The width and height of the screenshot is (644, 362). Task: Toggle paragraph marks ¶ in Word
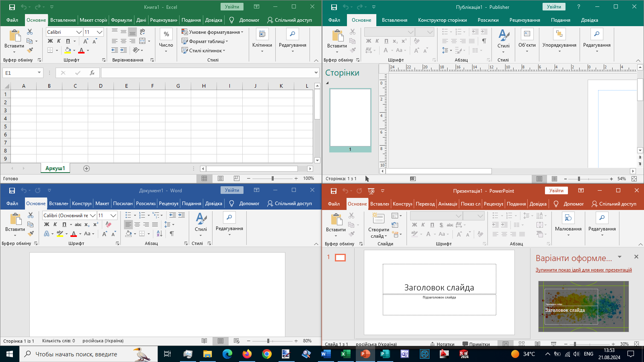tap(172, 234)
